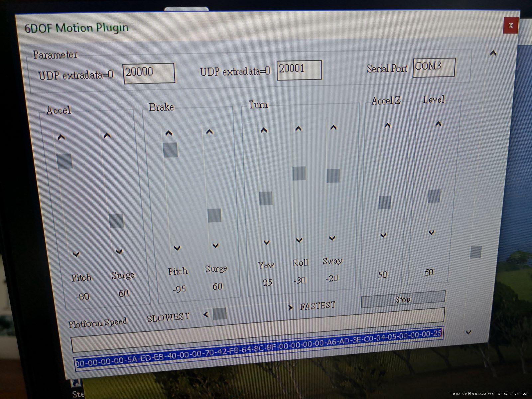Click right arrow toward FASTEST platform speed
This screenshot has width=532, height=399.
(290, 308)
